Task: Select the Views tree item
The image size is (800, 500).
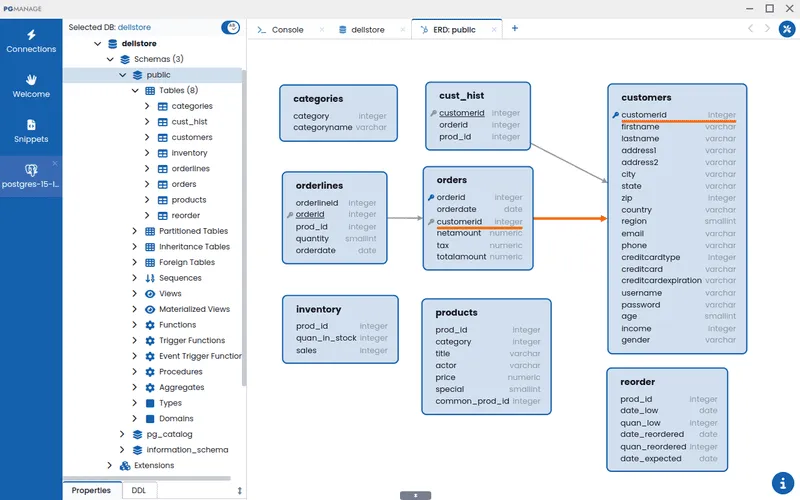Action: coord(170,294)
